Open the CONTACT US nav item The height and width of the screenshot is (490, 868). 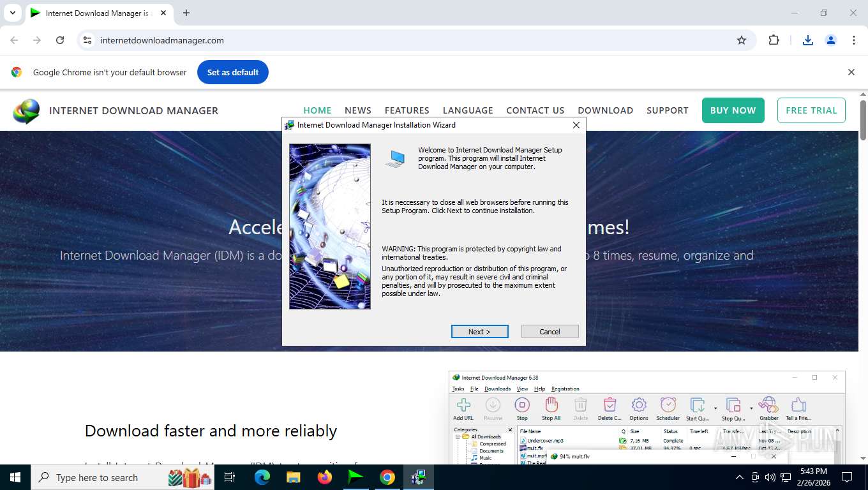(535, 110)
